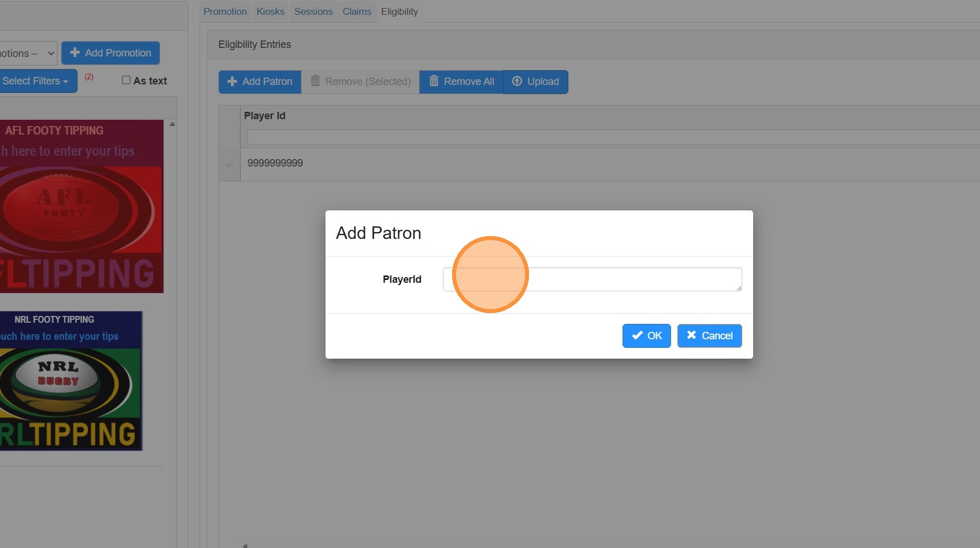This screenshot has height=548, width=980.
Task: Open the promotions dropdown
Action: click(27, 53)
